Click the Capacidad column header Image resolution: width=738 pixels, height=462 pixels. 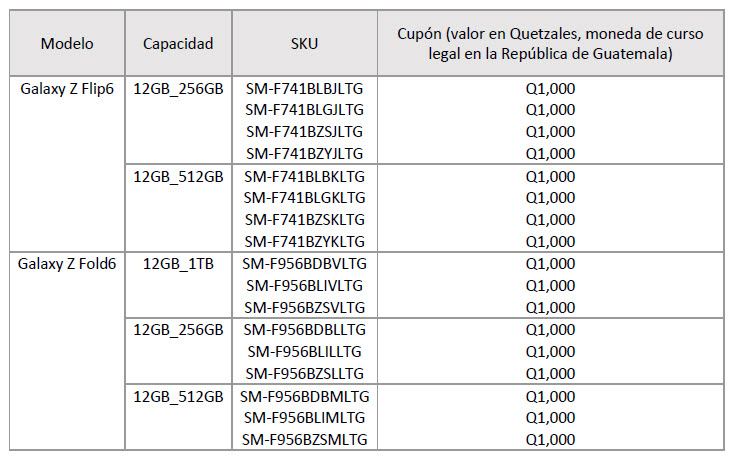[x=178, y=44]
